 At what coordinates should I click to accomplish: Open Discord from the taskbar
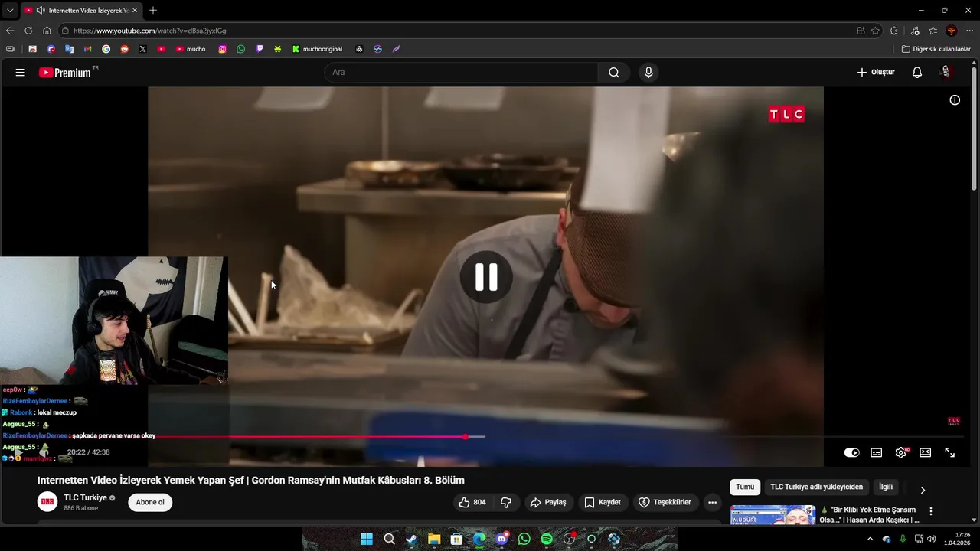pyautogui.click(x=501, y=539)
